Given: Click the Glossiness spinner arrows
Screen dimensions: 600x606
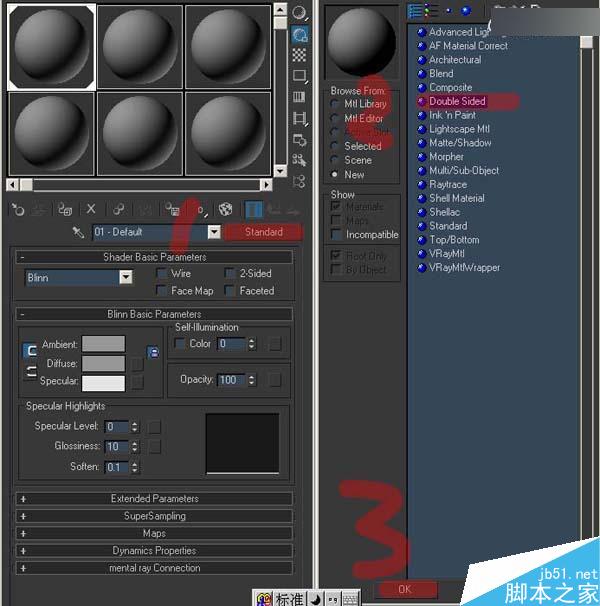Looking at the screenshot, I should (135, 447).
